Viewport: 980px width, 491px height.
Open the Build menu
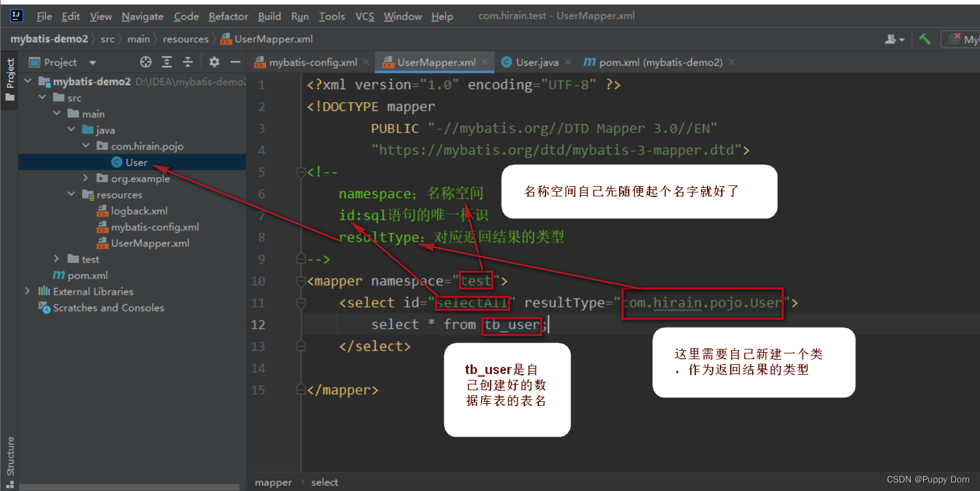point(269,16)
